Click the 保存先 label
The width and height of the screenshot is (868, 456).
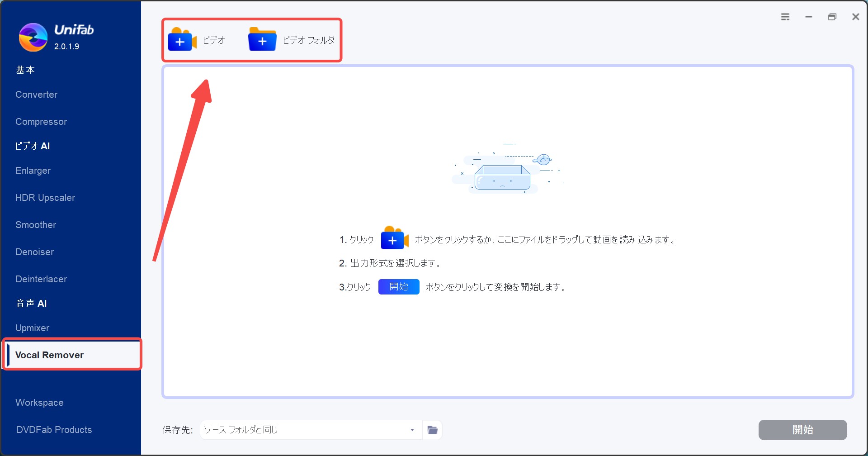coord(178,430)
